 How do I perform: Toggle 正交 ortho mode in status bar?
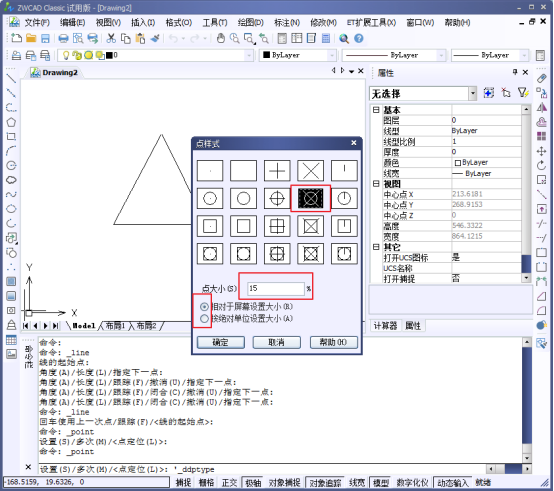click(x=229, y=483)
